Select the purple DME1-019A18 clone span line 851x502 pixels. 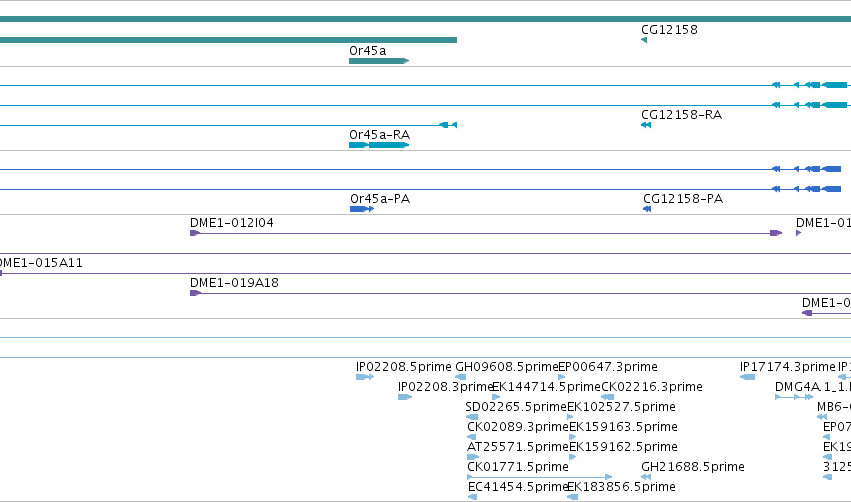point(520,294)
